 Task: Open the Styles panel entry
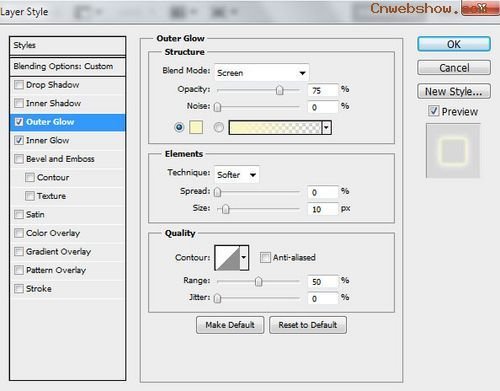pyautogui.click(x=68, y=45)
